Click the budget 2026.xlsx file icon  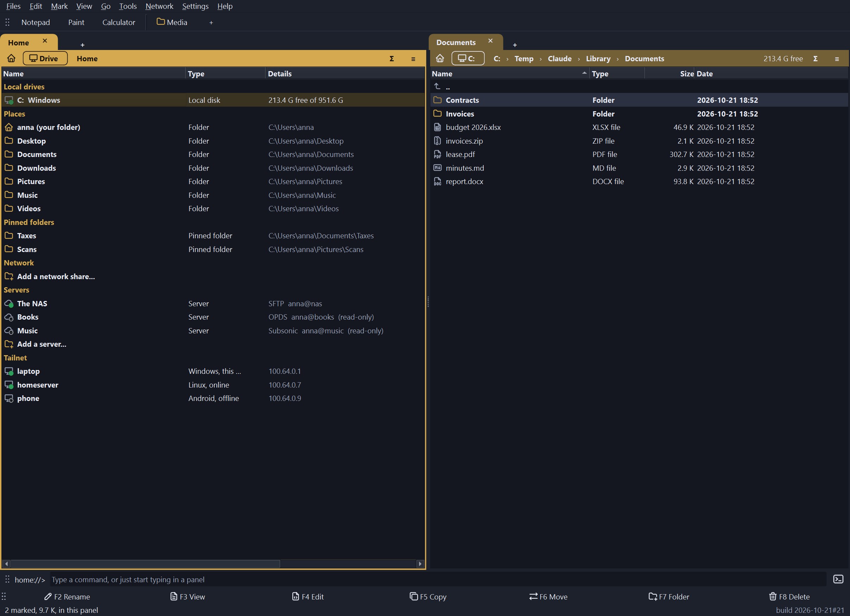click(437, 127)
